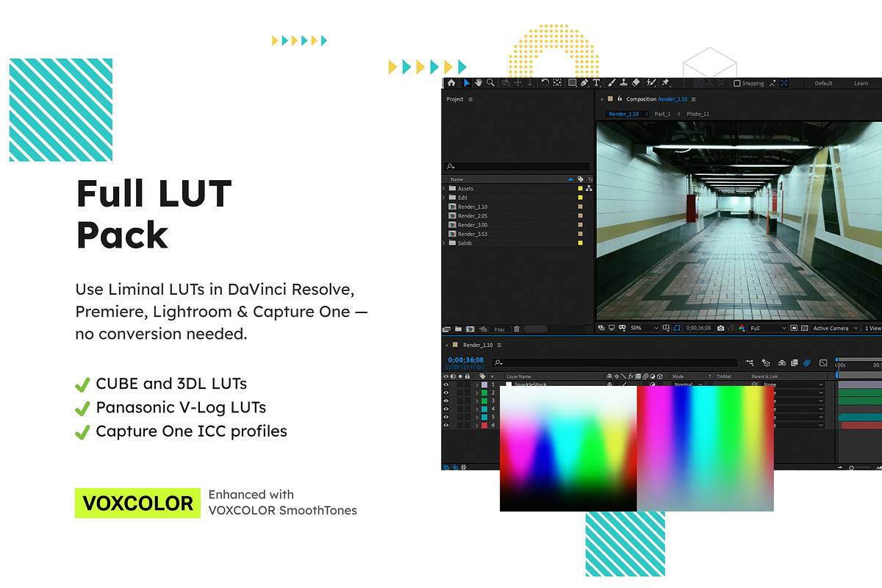Select the Type tool
The image size is (882, 588).
(596, 82)
